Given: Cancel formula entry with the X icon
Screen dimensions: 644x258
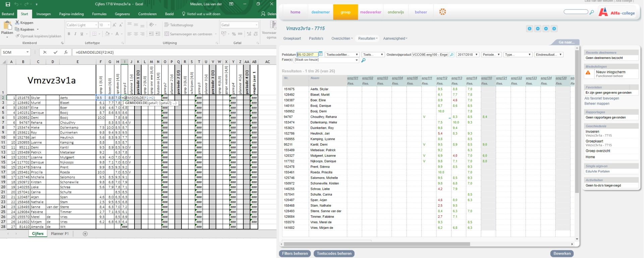Looking at the screenshot, I should pyautogui.click(x=45, y=52).
